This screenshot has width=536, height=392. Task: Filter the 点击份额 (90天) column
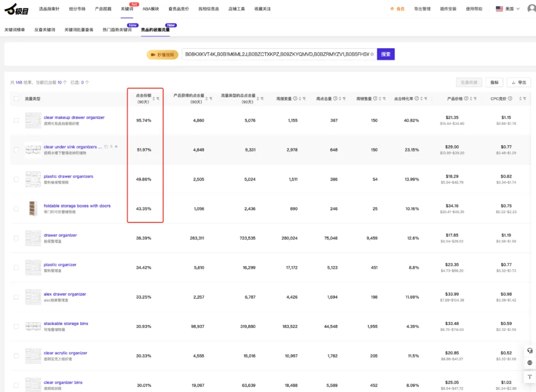click(x=158, y=99)
